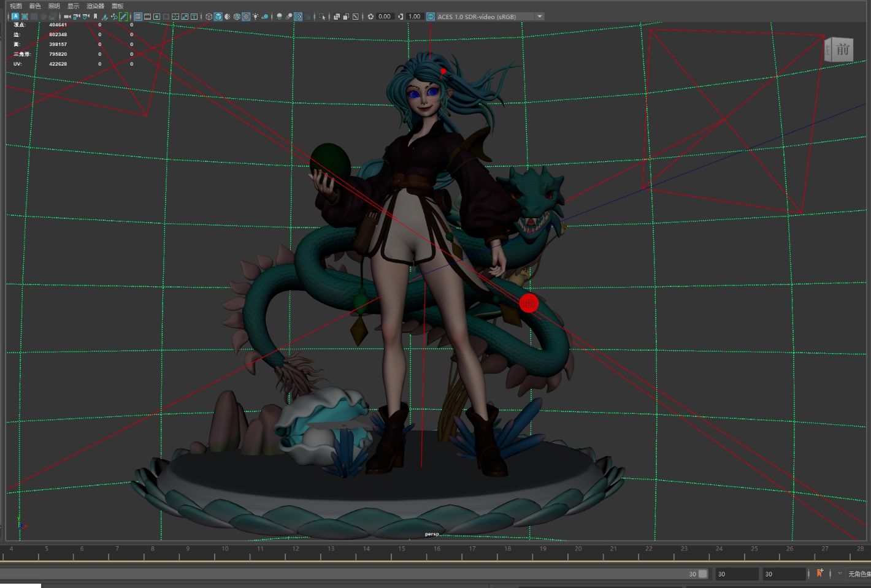The width and height of the screenshot is (871, 588).
Task: Click the image plane icon
Action: coord(104,17)
